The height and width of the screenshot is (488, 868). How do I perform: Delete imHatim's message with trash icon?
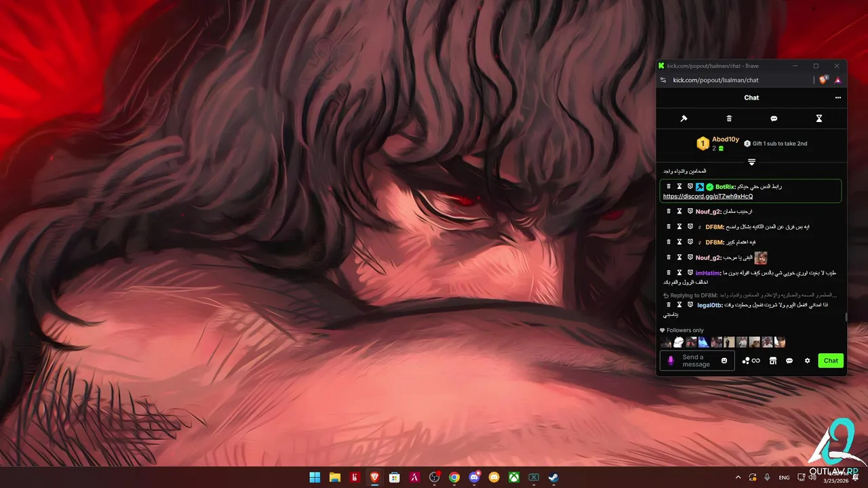[x=669, y=272]
